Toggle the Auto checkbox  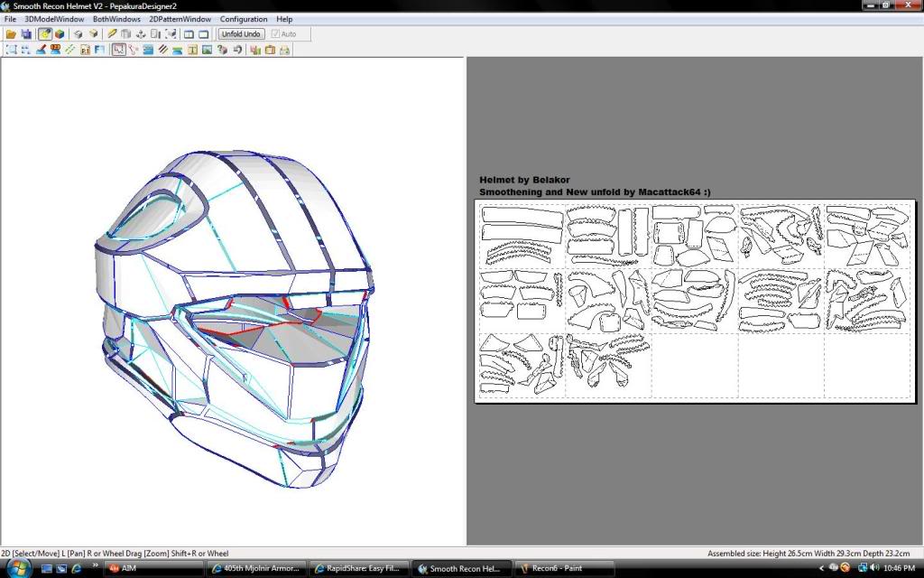pyautogui.click(x=275, y=34)
